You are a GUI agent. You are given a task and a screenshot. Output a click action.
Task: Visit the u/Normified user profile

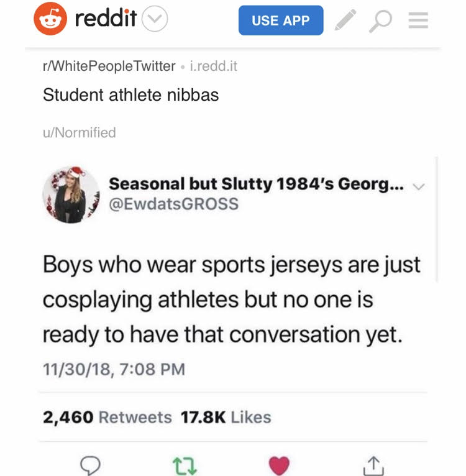(80, 132)
